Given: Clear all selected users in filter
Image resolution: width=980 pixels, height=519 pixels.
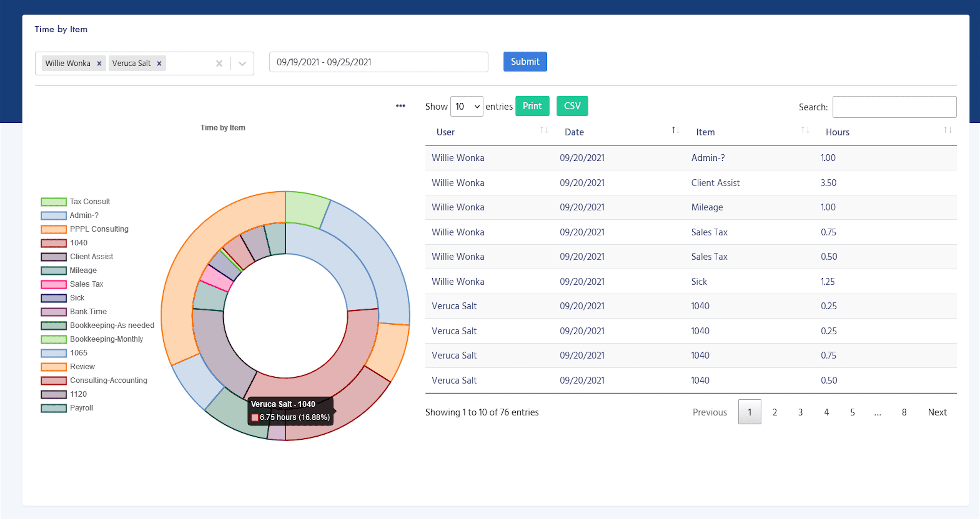Looking at the screenshot, I should 219,63.
